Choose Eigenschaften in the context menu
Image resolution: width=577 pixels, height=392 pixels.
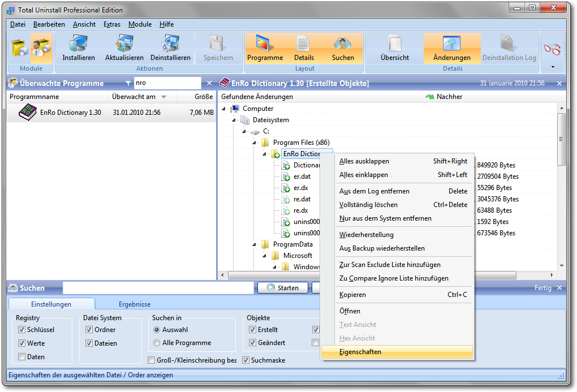coord(360,352)
